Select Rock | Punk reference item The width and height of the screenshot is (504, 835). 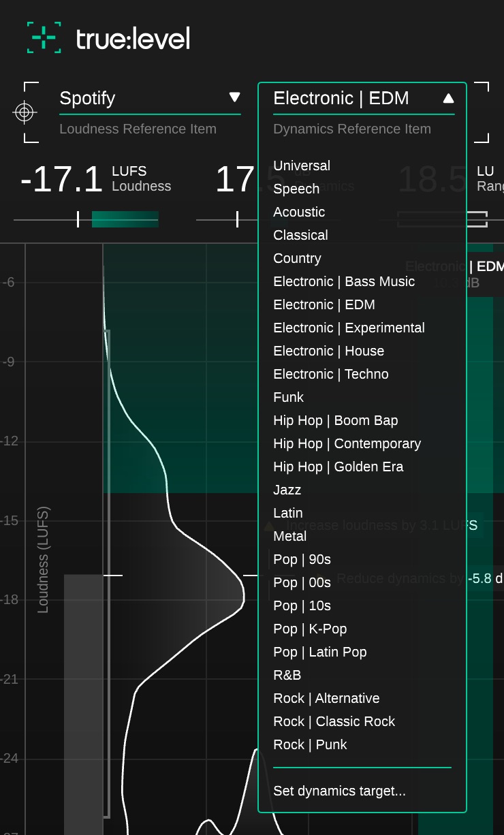click(310, 744)
